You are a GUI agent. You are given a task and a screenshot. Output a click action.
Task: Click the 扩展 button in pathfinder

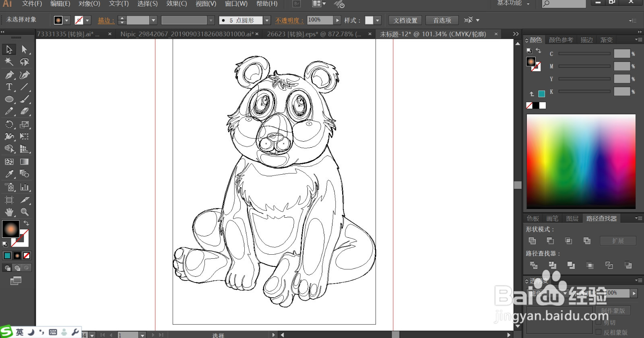click(618, 241)
